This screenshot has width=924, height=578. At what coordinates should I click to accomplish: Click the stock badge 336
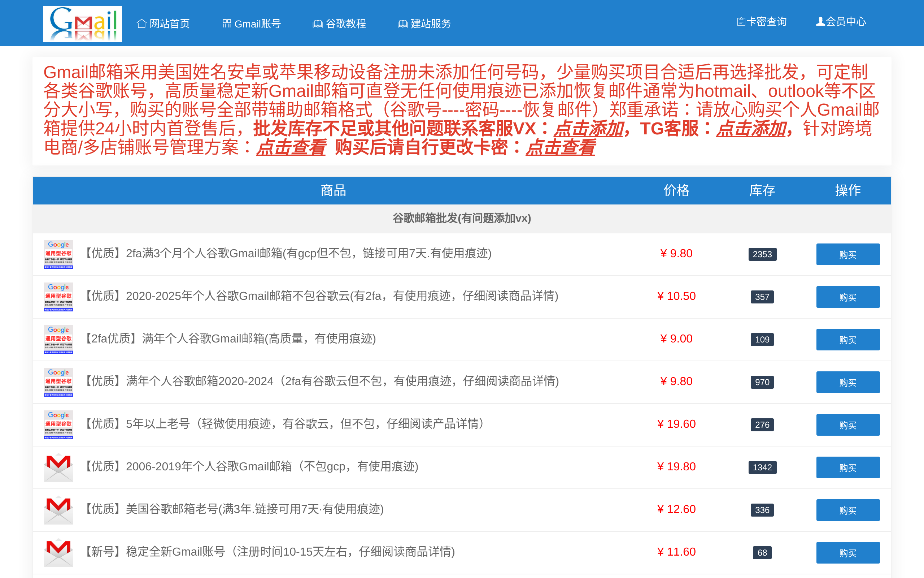[x=762, y=510]
